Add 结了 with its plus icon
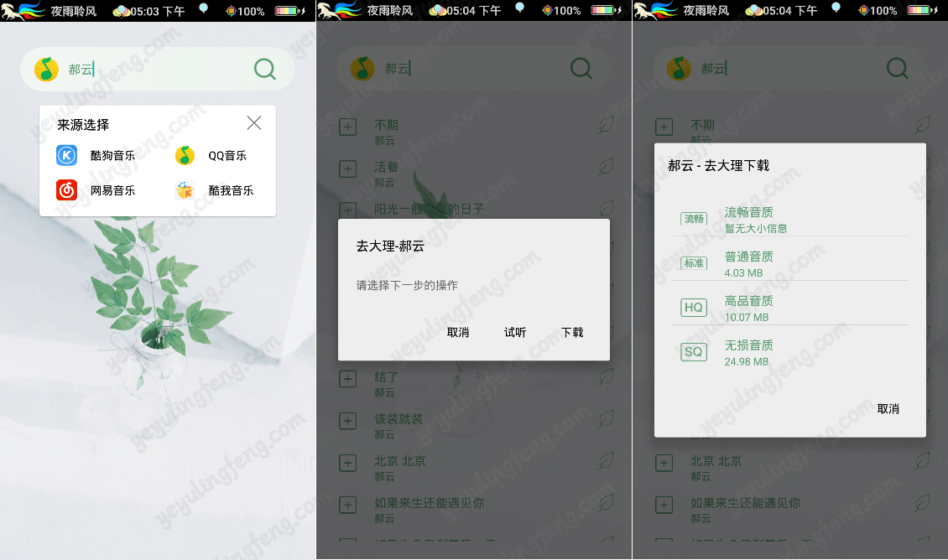 [347, 379]
